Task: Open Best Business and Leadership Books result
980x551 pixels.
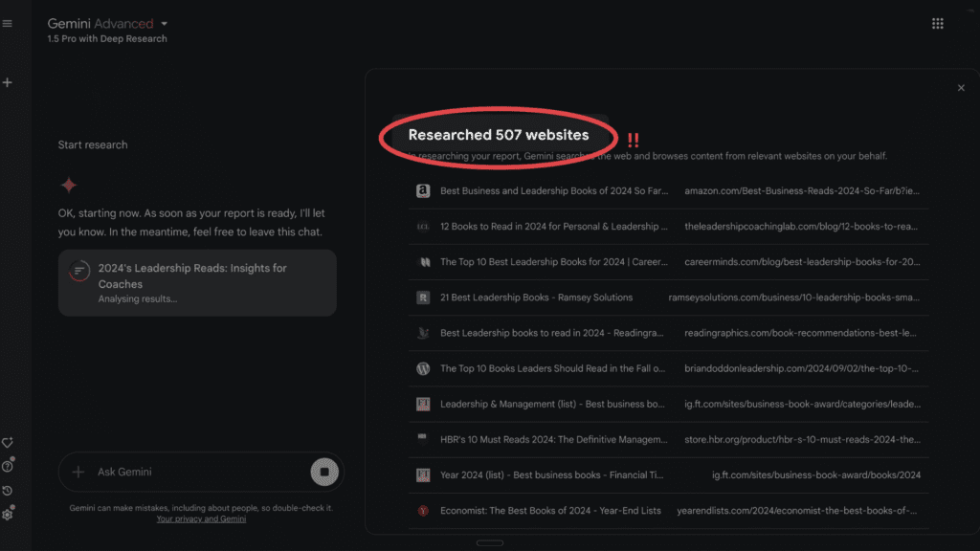Action: pos(554,190)
